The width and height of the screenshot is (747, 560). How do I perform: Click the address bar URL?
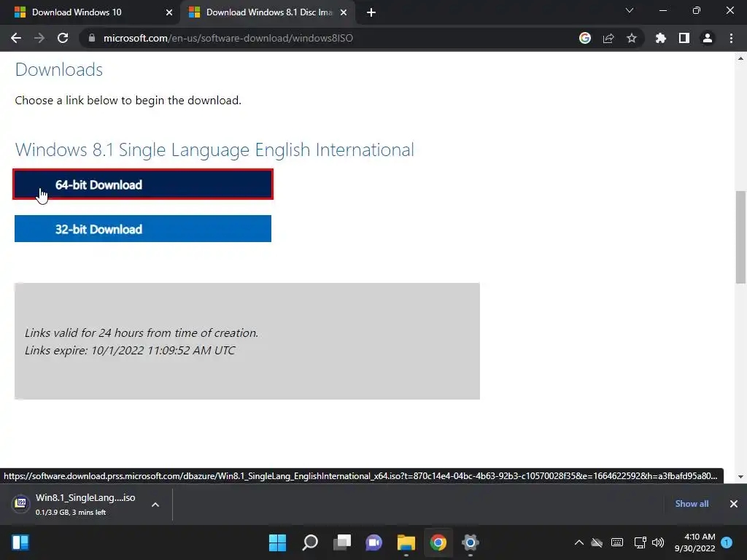coord(228,38)
